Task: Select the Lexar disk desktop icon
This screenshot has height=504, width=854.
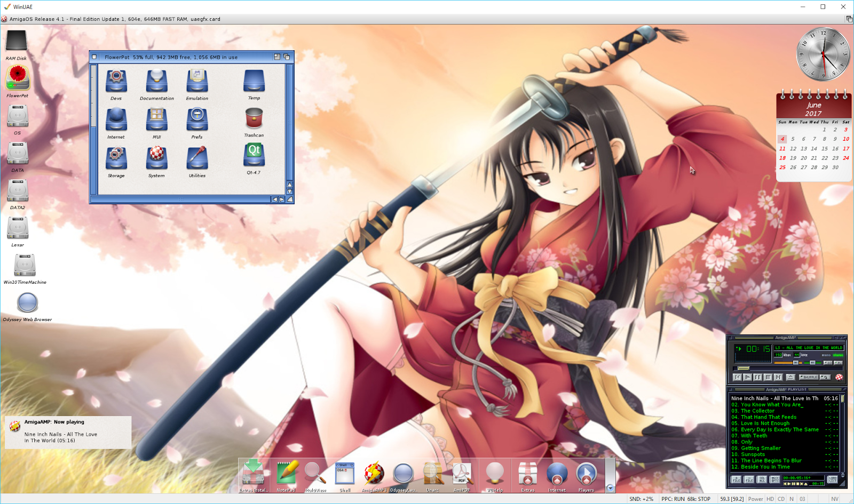Action: coord(18,231)
